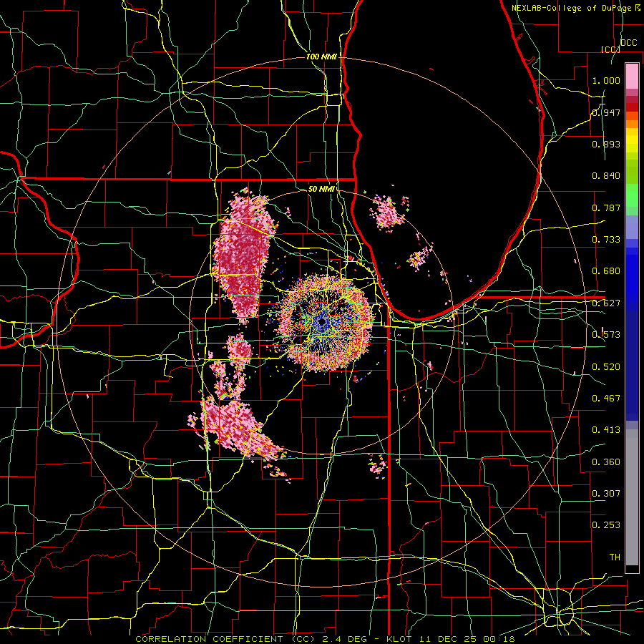This screenshot has width=644, height=644.
Task: Select the 0.627 scale value
Action: (x=606, y=303)
